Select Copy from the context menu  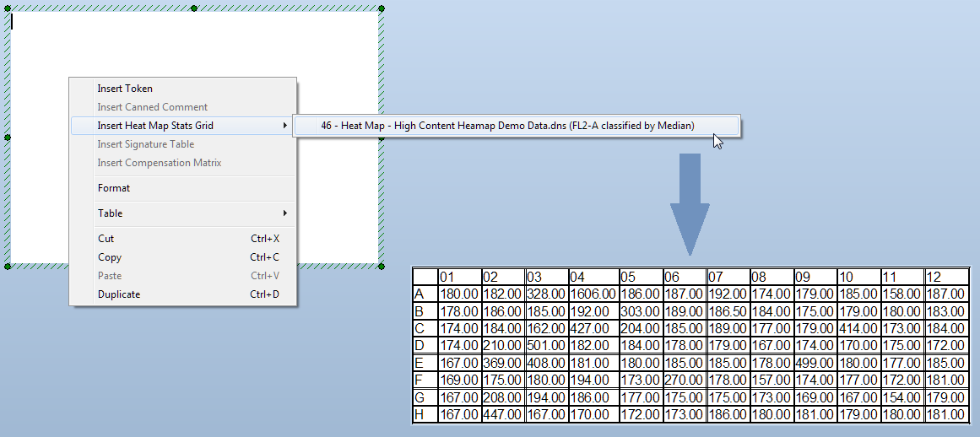click(x=110, y=257)
